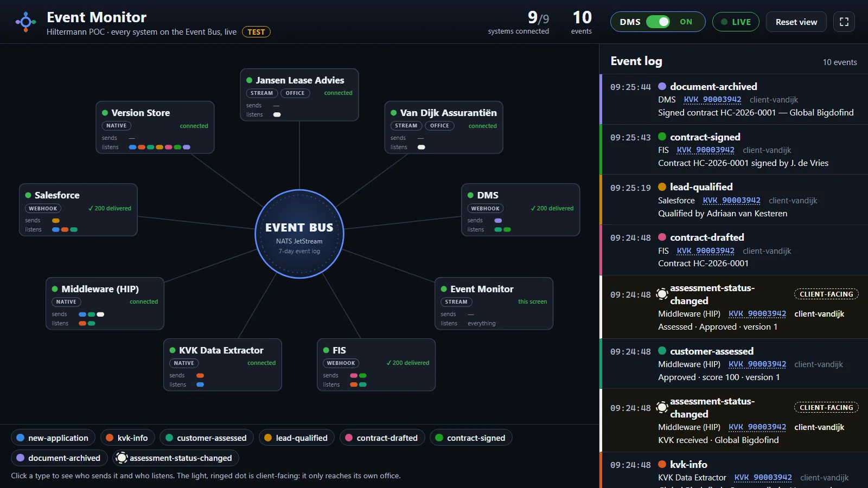Click the Event Monitor logo icon

click(25, 22)
